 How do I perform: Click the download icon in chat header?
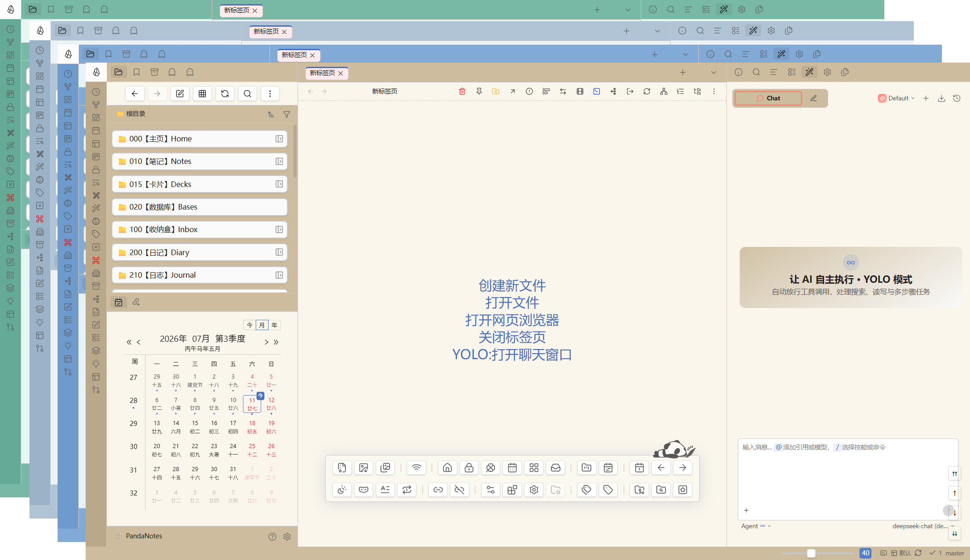pos(941,98)
